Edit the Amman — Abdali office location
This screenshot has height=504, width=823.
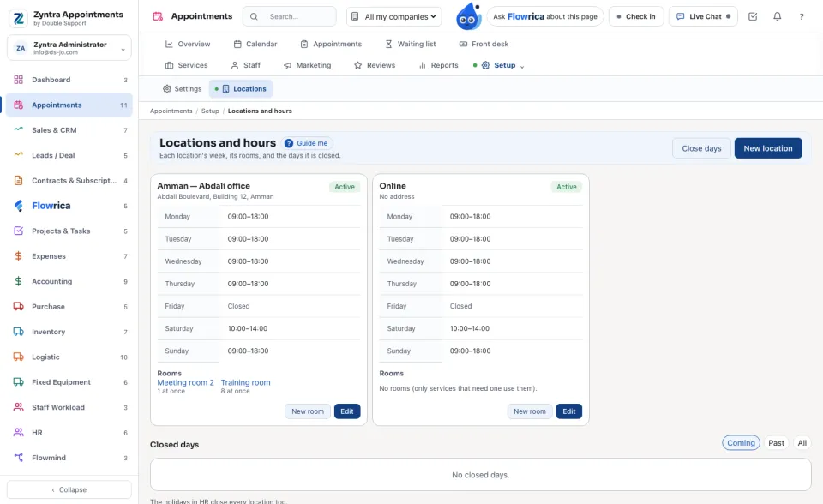click(347, 411)
